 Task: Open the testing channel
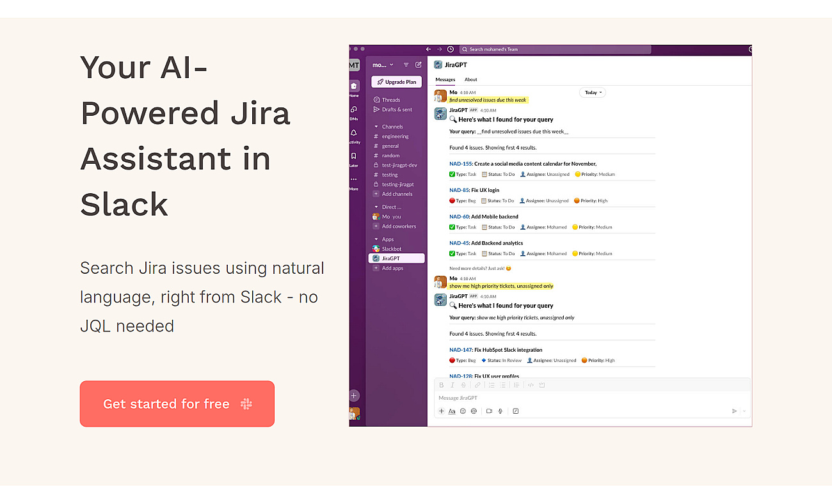[x=390, y=175]
